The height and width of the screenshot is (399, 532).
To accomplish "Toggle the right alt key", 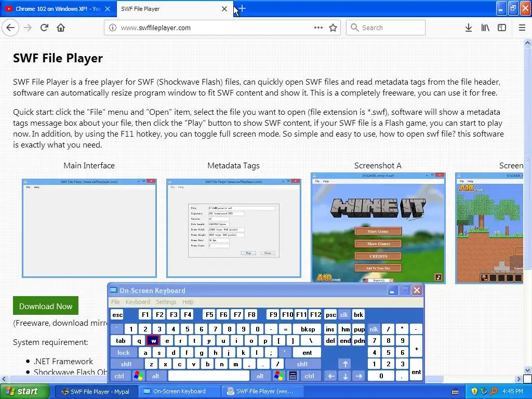I will coord(260,376).
